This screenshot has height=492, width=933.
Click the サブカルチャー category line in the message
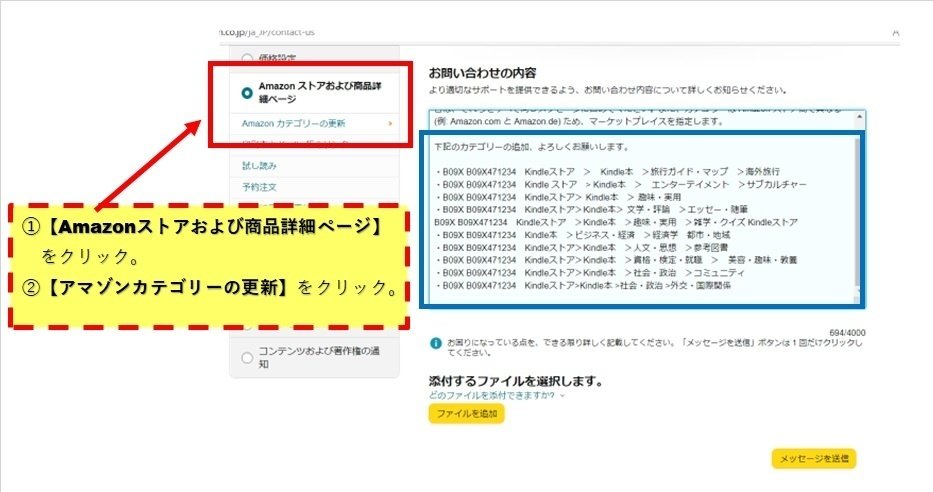click(621, 184)
